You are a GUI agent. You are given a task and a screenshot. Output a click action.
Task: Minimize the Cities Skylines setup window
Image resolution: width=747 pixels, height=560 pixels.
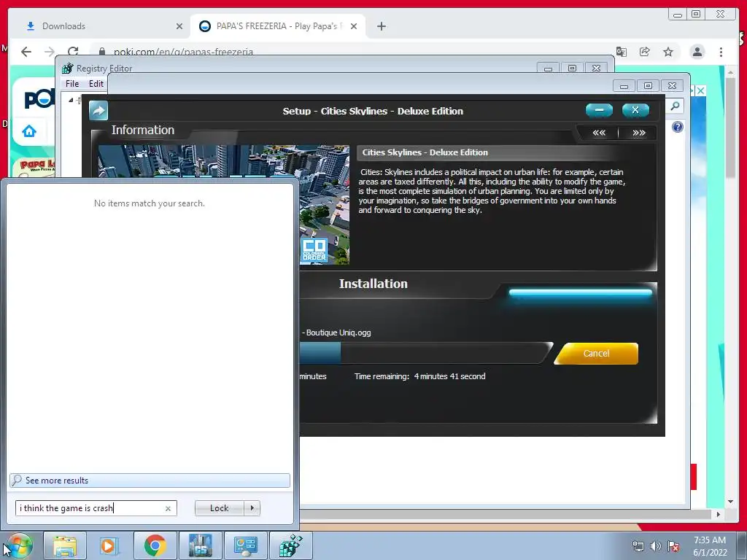pos(599,110)
